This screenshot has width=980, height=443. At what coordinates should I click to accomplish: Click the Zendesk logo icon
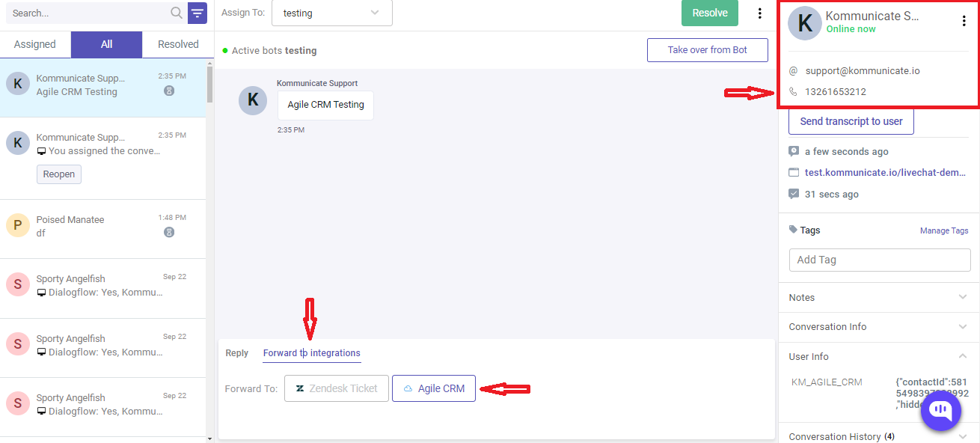[300, 389]
